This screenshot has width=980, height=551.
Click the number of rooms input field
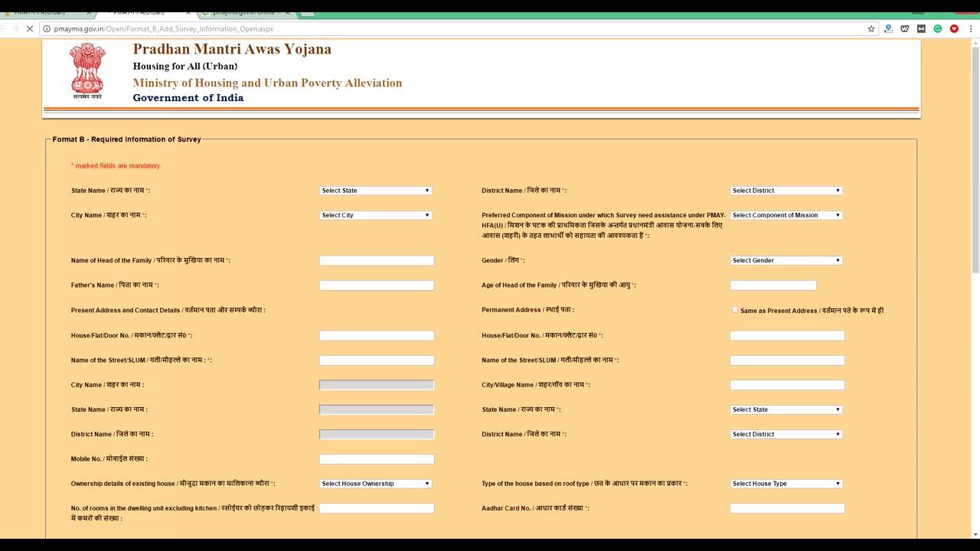[377, 508]
